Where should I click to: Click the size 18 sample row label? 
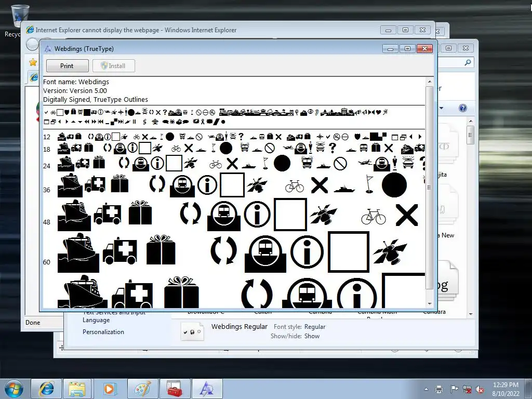tap(46, 149)
